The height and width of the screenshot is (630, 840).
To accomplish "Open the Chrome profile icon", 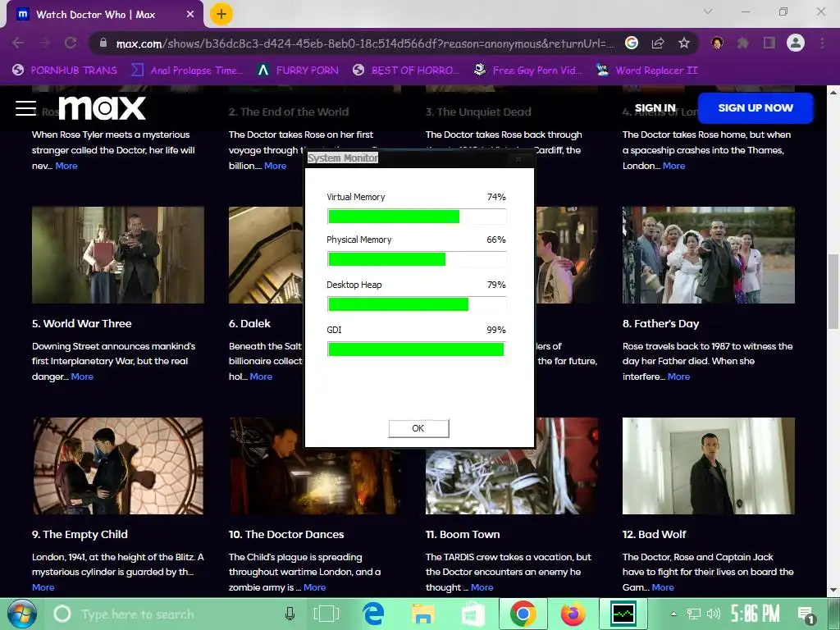I will [x=796, y=43].
